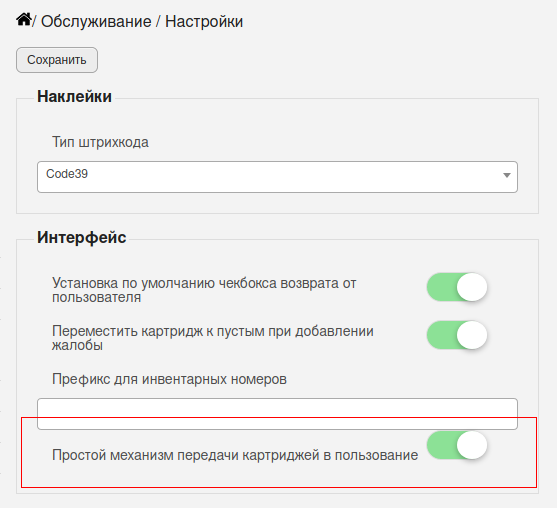Click the Префикс для инвентарных номеров label
This screenshot has height=508, width=557.
click(169, 379)
